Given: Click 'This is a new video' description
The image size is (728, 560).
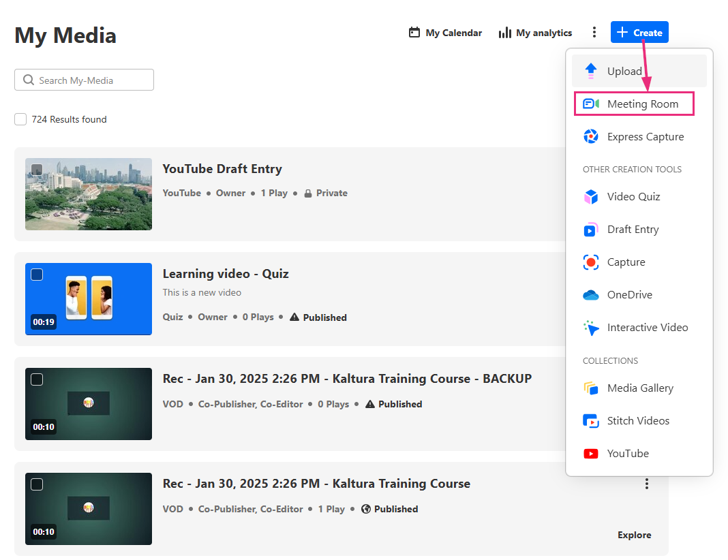Looking at the screenshot, I should [202, 292].
